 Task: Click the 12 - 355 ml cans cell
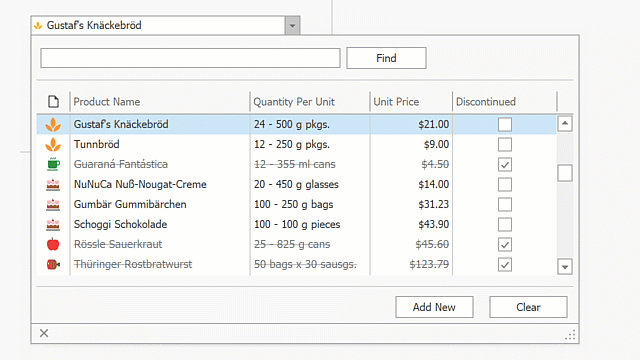pos(310,164)
